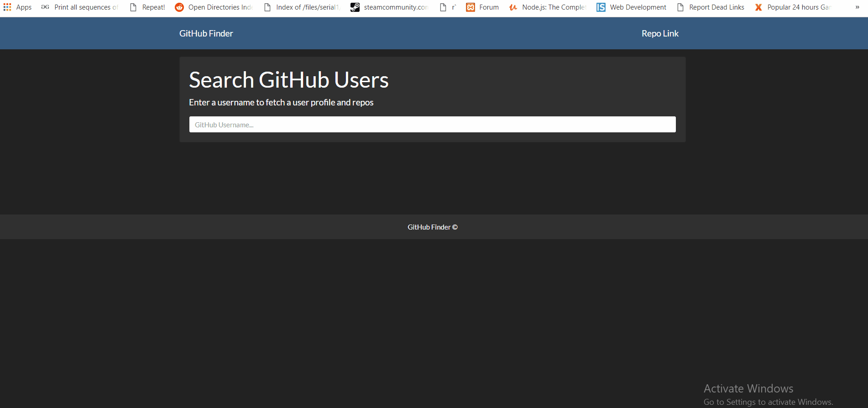Click the GitHub Finder navbar brand
This screenshot has width=868, height=408.
click(x=206, y=33)
